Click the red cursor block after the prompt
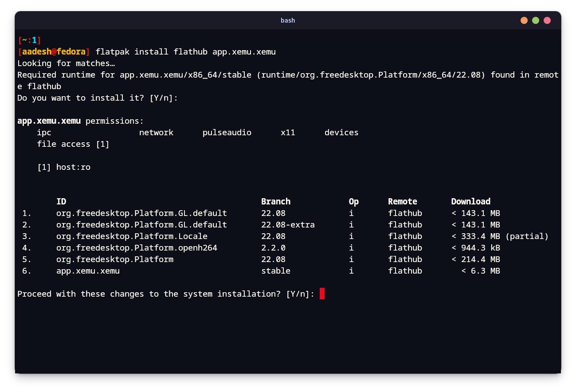This screenshot has height=392, width=576. 322,294
